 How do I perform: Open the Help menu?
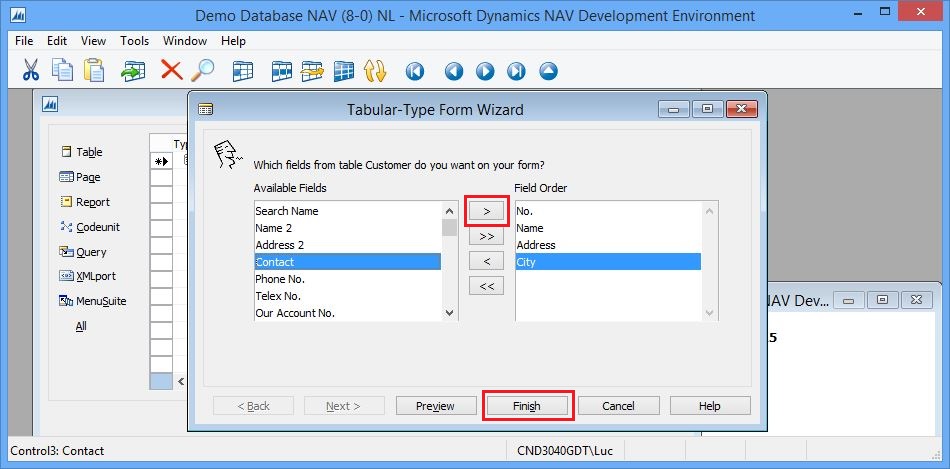click(233, 41)
